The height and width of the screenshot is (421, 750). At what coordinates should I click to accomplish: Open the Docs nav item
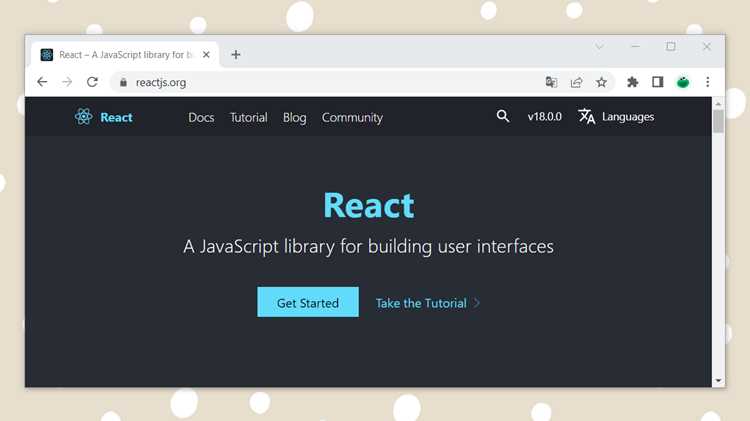pos(201,117)
